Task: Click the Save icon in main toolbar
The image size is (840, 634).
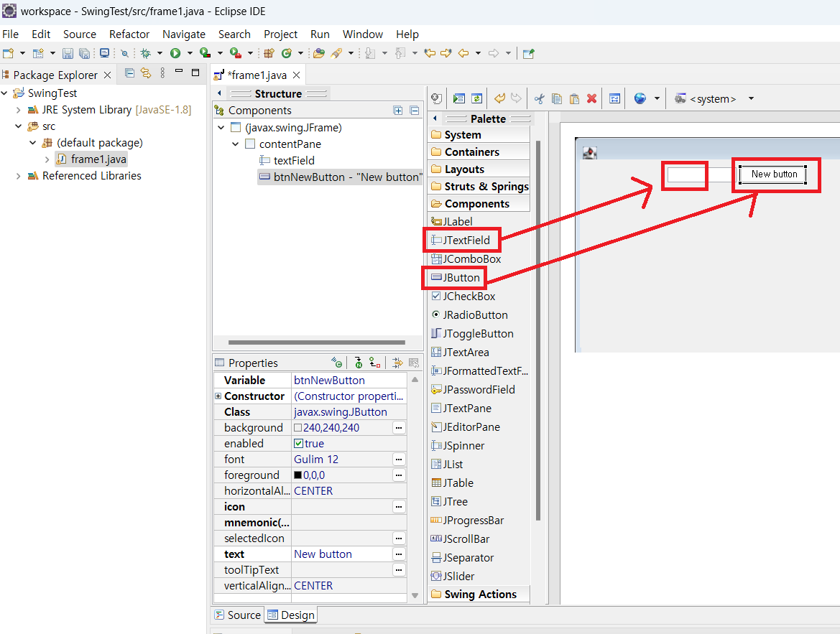Action: (x=68, y=53)
